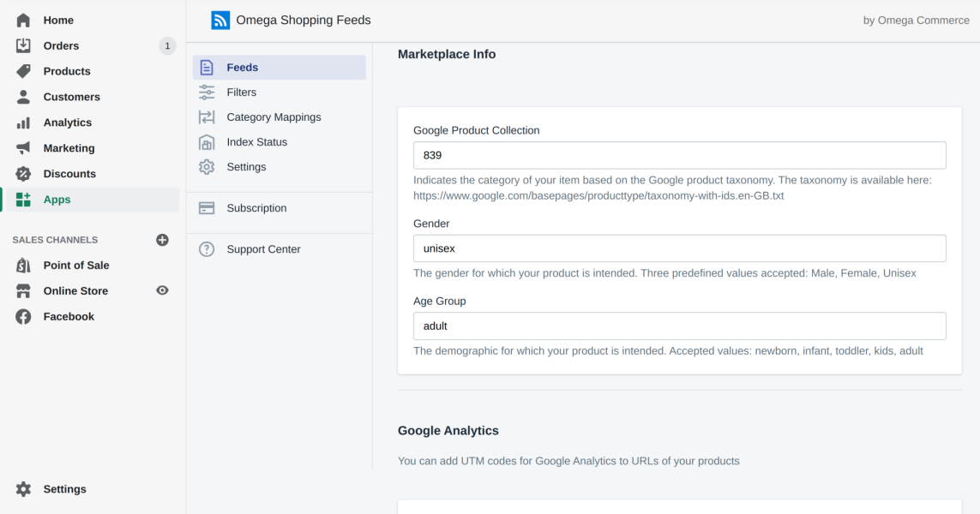980x514 pixels.
Task: Click the Filters sliders icon
Action: click(207, 93)
